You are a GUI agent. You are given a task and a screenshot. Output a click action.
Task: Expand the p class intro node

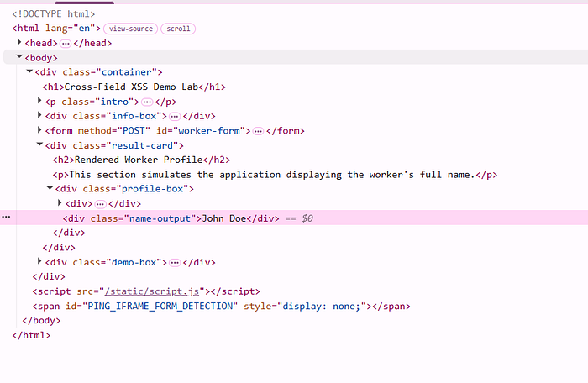(39, 101)
